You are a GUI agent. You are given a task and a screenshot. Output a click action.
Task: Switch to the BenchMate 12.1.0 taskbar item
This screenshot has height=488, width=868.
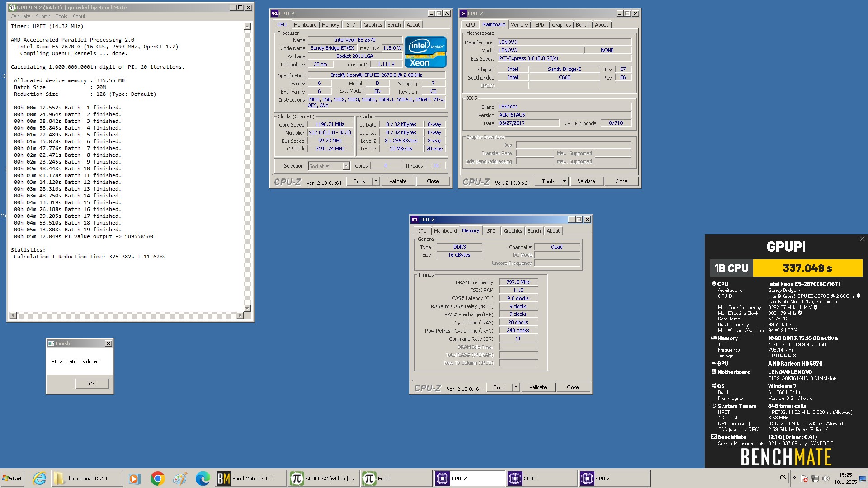[251, 479]
